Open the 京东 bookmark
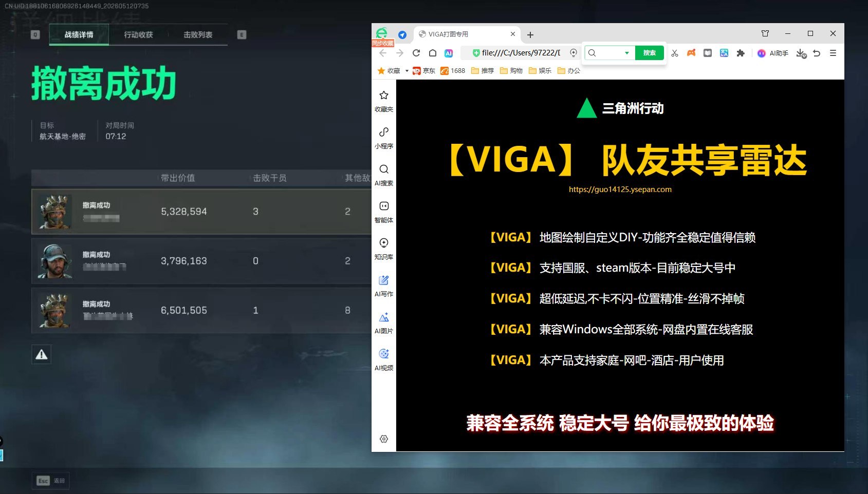This screenshot has width=868, height=494. [x=424, y=71]
